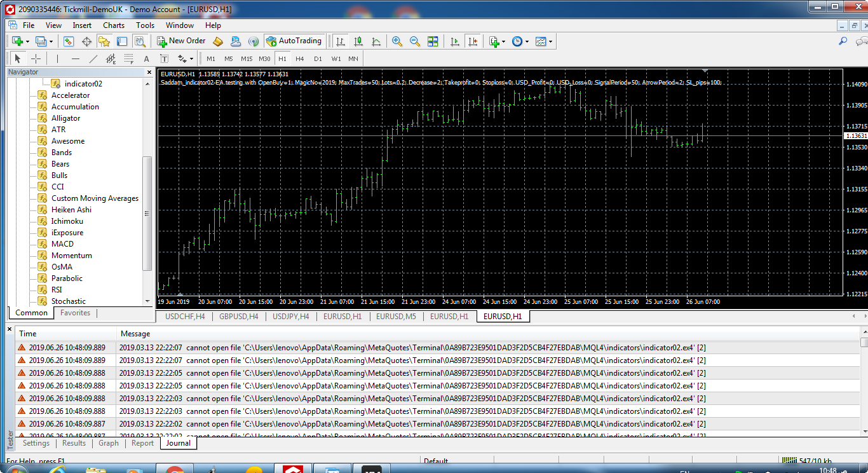Open the Graph tab in Tester
The width and height of the screenshot is (868, 473).
click(x=109, y=443)
